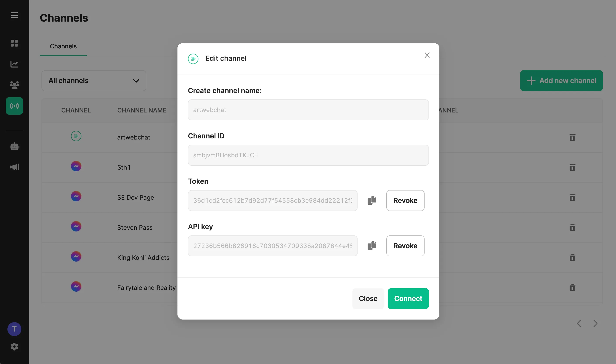Close the Edit channel dialog with X
This screenshot has height=364, width=616.
point(427,55)
